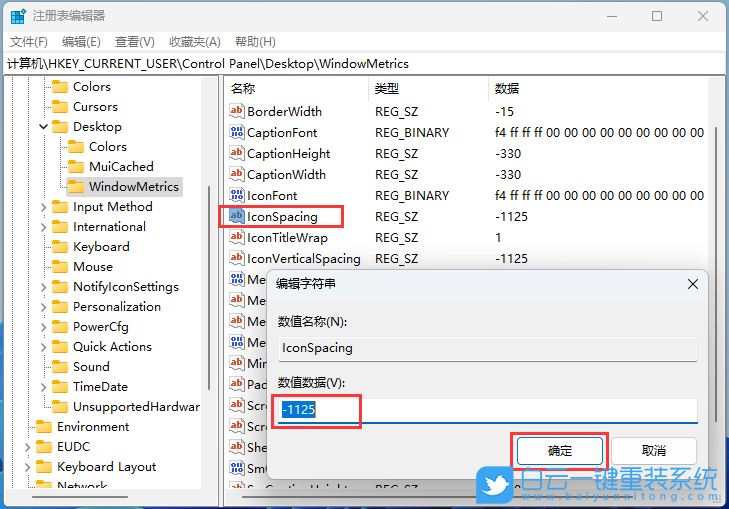This screenshot has height=509, width=729.
Task: Close the Registry Editor window
Action: point(702,16)
